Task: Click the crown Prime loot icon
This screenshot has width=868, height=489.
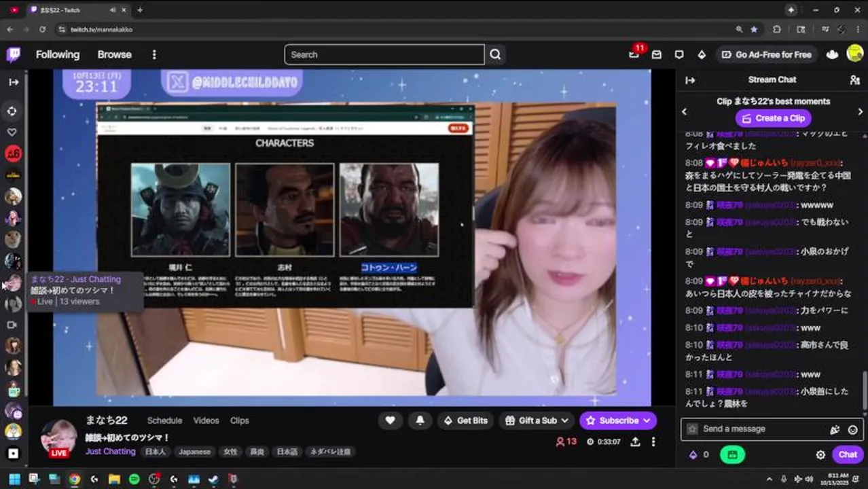Action: 833,54
